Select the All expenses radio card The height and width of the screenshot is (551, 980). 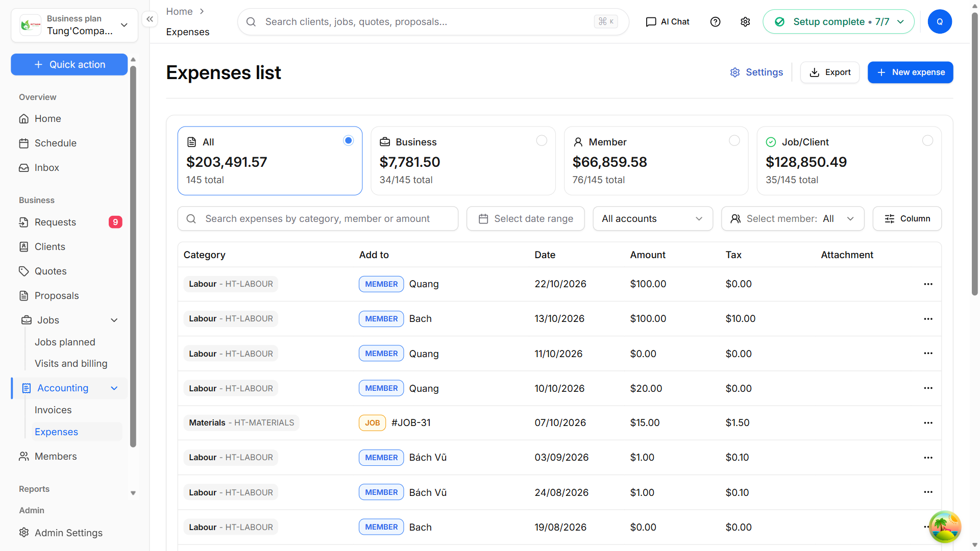[x=270, y=161]
